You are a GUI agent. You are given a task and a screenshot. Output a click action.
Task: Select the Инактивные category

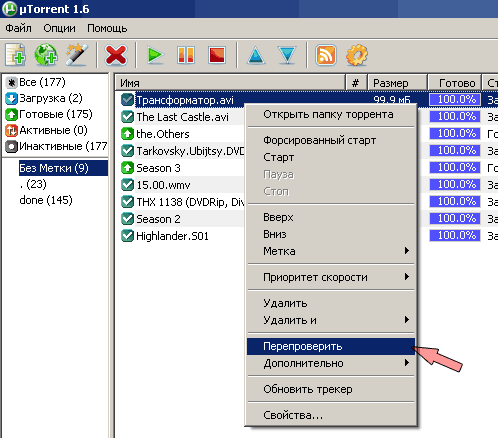pyautogui.click(x=56, y=146)
